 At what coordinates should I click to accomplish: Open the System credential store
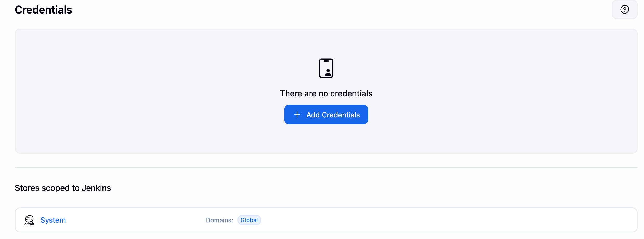pyautogui.click(x=53, y=220)
